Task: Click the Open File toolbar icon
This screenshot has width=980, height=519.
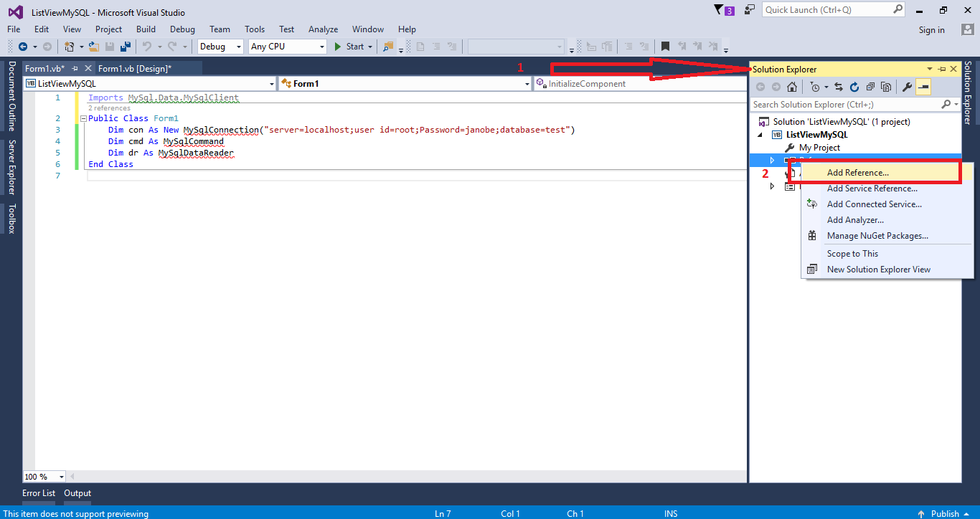Action: point(94,47)
